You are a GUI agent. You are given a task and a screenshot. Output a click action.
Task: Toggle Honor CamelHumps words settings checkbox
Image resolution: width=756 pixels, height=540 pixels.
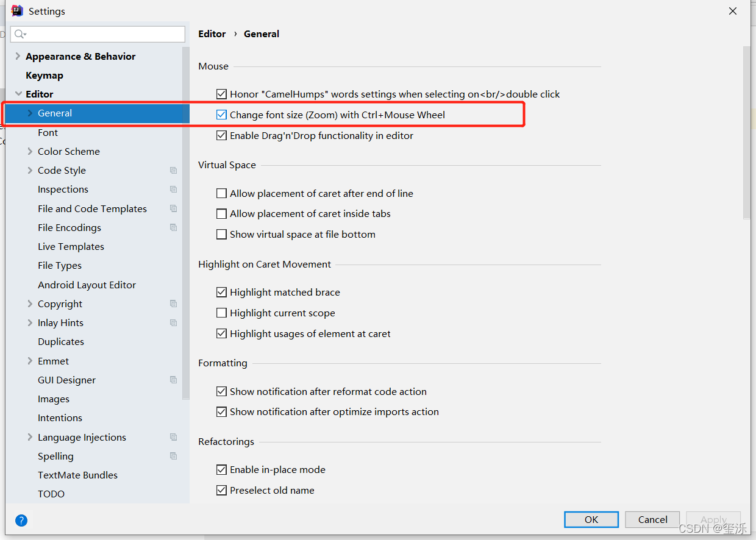(x=221, y=94)
